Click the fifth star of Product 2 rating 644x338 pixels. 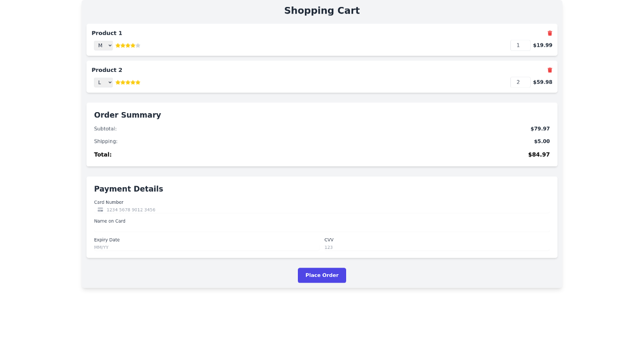138,82
